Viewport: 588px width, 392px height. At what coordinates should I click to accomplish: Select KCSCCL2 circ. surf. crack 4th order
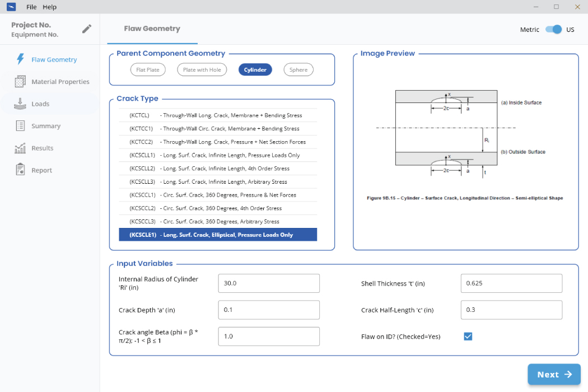[x=218, y=208]
